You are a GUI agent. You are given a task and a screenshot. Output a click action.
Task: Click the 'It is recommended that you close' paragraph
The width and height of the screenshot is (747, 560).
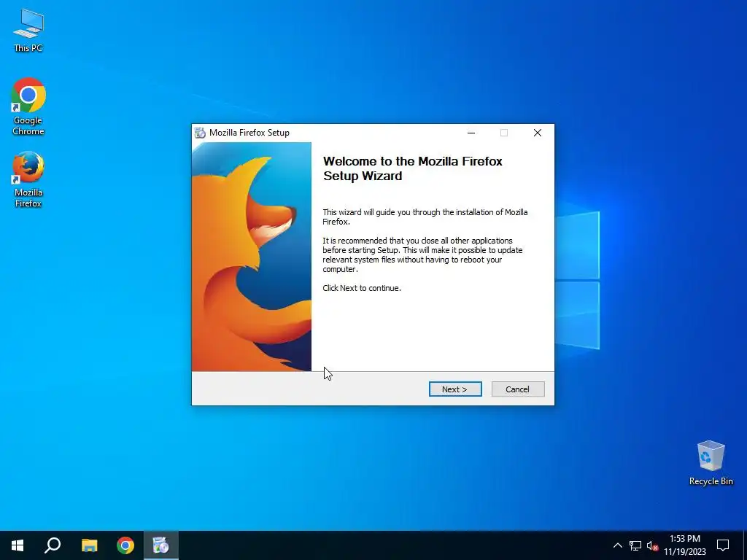pyautogui.click(x=422, y=254)
